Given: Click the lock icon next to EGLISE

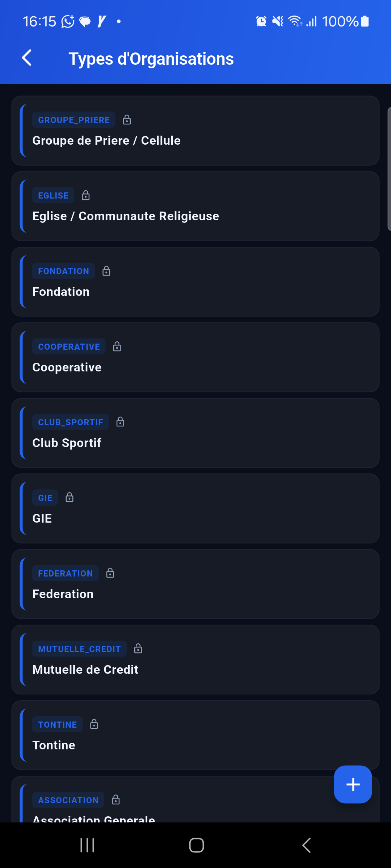Looking at the screenshot, I should pyautogui.click(x=86, y=195).
